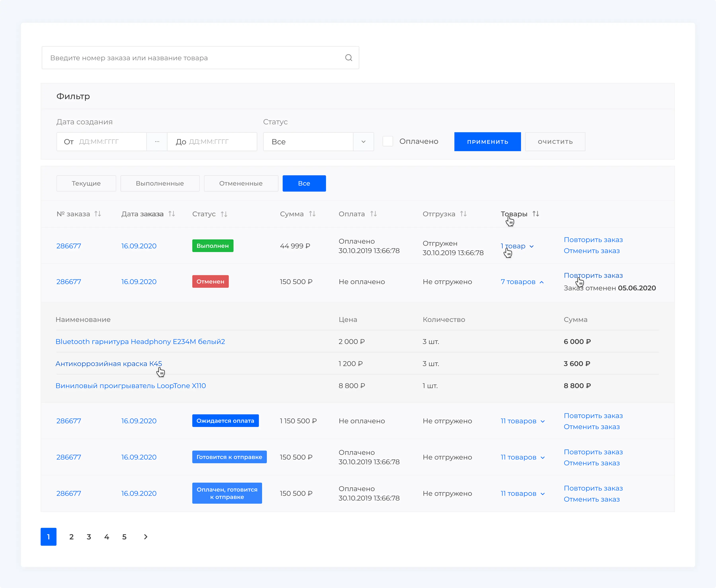Go to next page arrow

[146, 537]
